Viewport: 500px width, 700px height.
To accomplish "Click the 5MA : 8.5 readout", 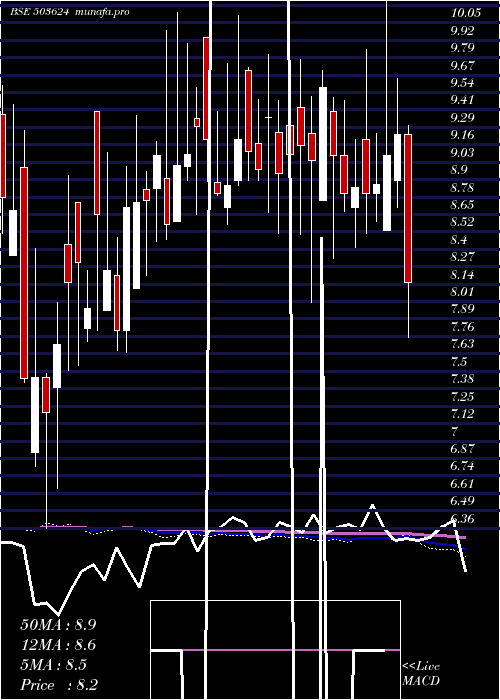I will point(54,665).
